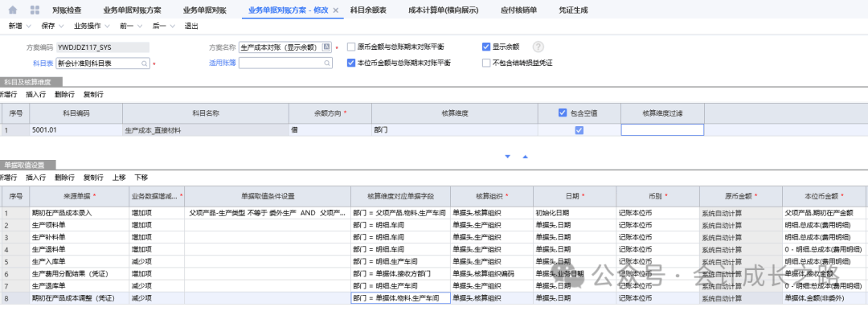
Task: Expand the 保存 dropdown arrow
Action: click(x=61, y=26)
